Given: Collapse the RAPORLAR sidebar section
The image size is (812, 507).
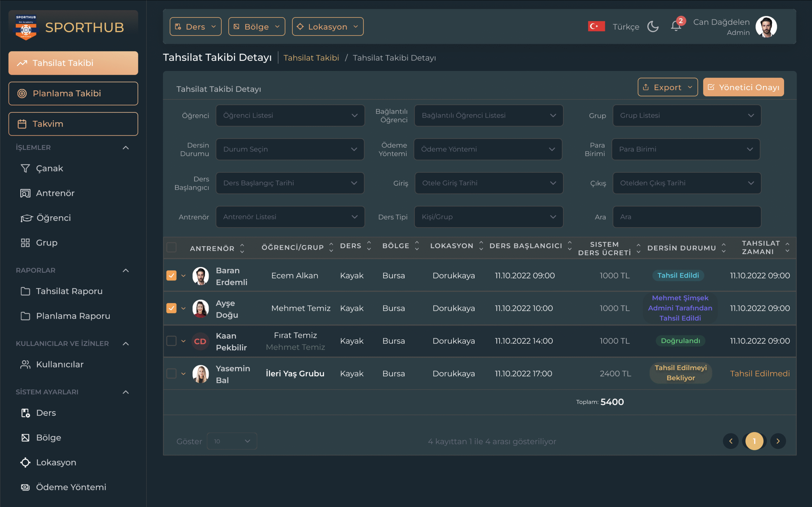Looking at the screenshot, I should click(x=126, y=270).
